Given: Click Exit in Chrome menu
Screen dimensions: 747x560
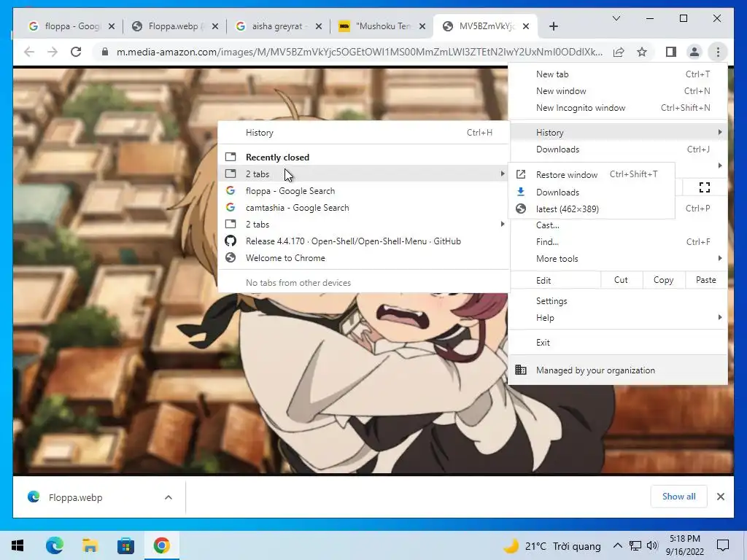Looking at the screenshot, I should click(618, 343).
